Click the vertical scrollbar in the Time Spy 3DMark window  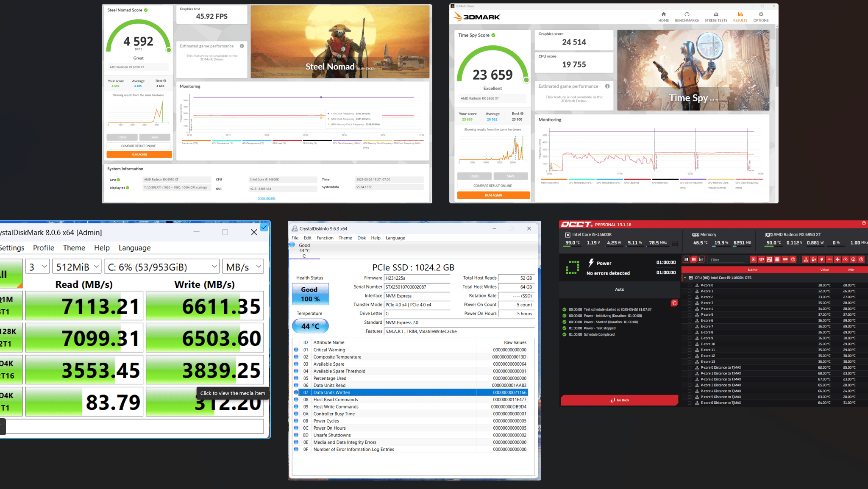pyautogui.click(x=776, y=57)
